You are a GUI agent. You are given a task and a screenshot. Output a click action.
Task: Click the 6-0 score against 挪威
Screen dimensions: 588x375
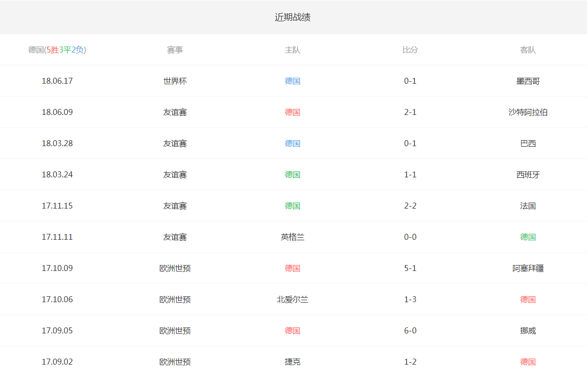click(x=410, y=330)
